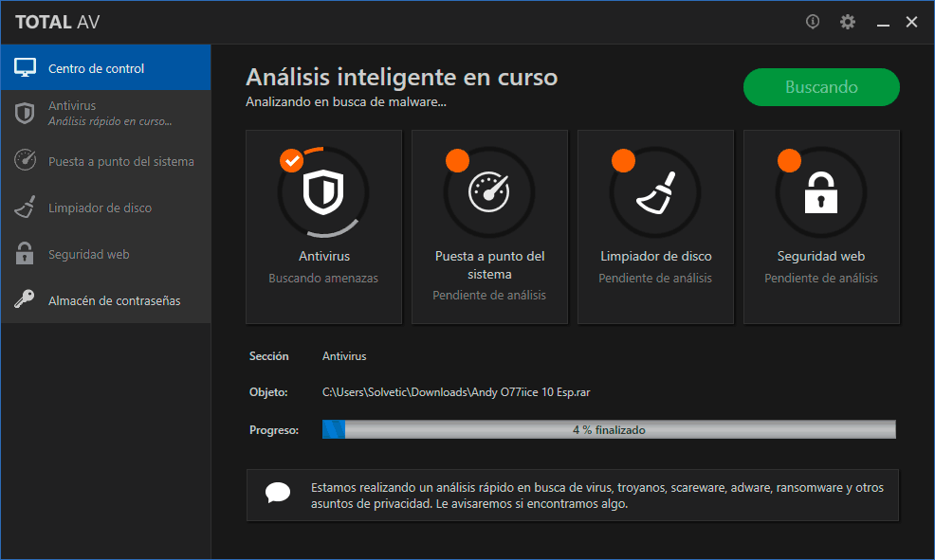Screen dimensions: 935x560
Task: Click Limpiador de disco card title
Action: tap(656, 256)
